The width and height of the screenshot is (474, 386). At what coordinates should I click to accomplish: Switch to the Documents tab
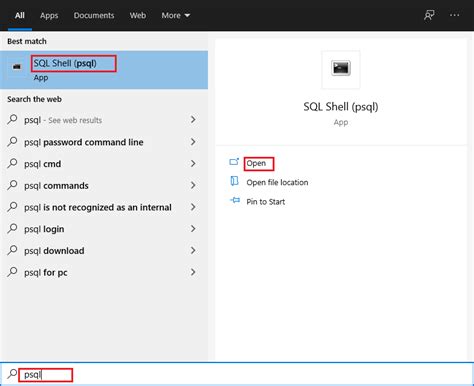coord(94,15)
